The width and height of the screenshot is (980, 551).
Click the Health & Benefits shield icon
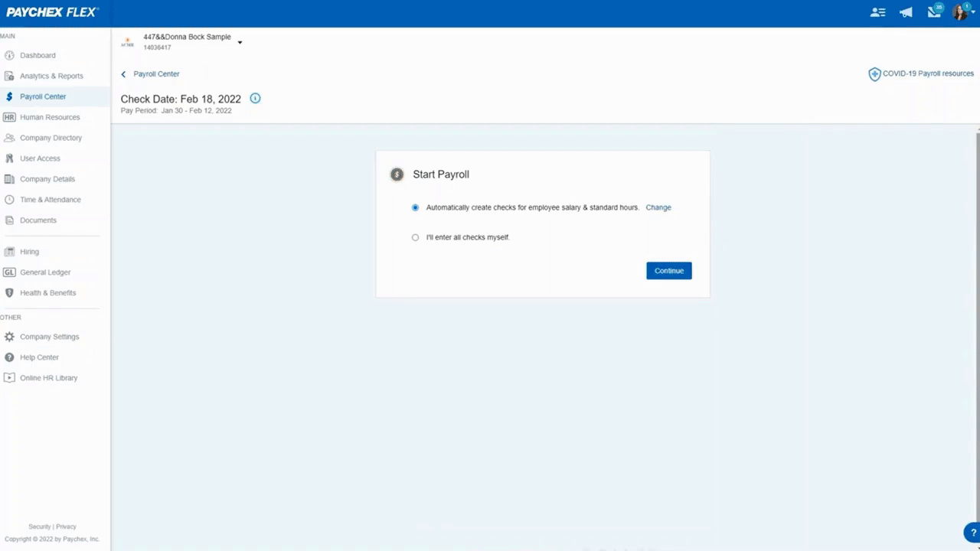(x=9, y=293)
